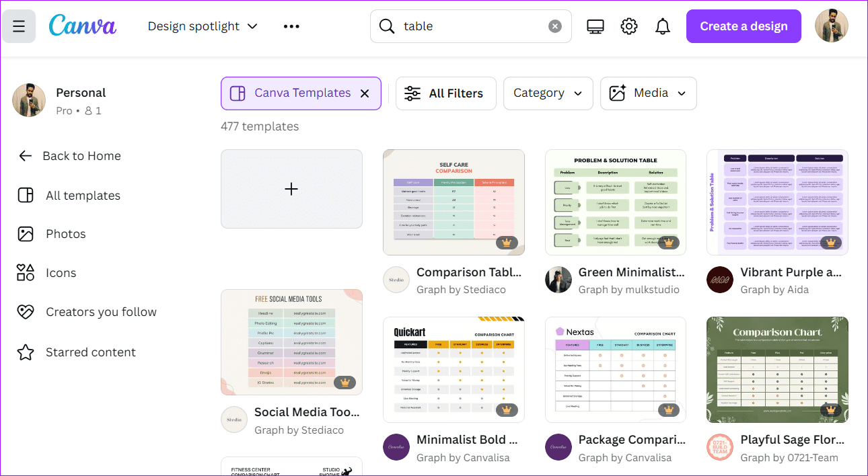Clear the table search query

pyautogui.click(x=554, y=26)
